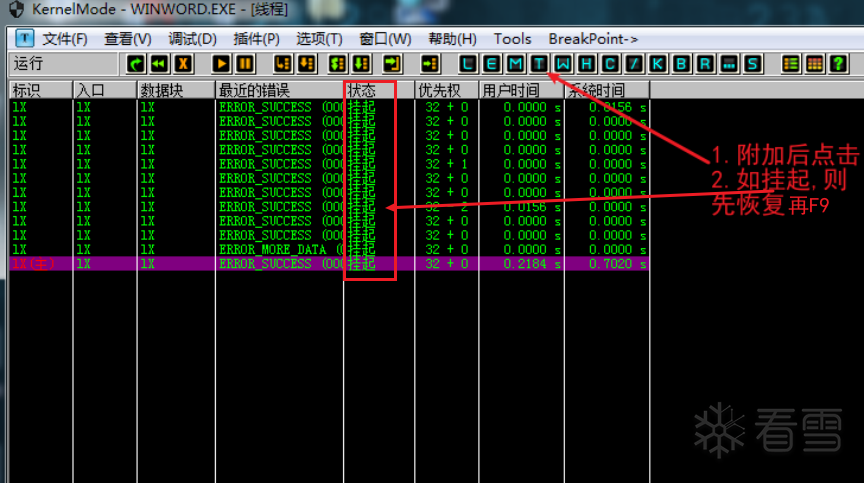The height and width of the screenshot is (483, 864).
Task: Click the 状态 column header
Action: (379, 90)
